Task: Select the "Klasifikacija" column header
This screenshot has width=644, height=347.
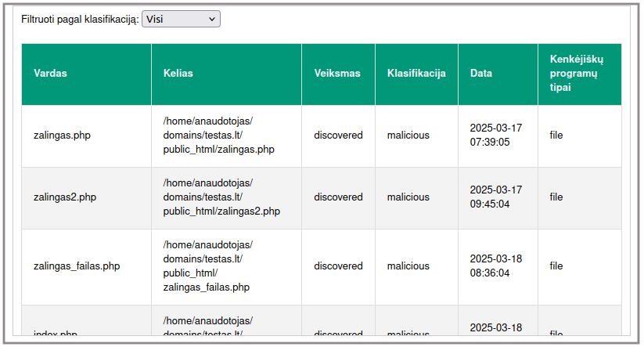Action: tap(416, 74)
